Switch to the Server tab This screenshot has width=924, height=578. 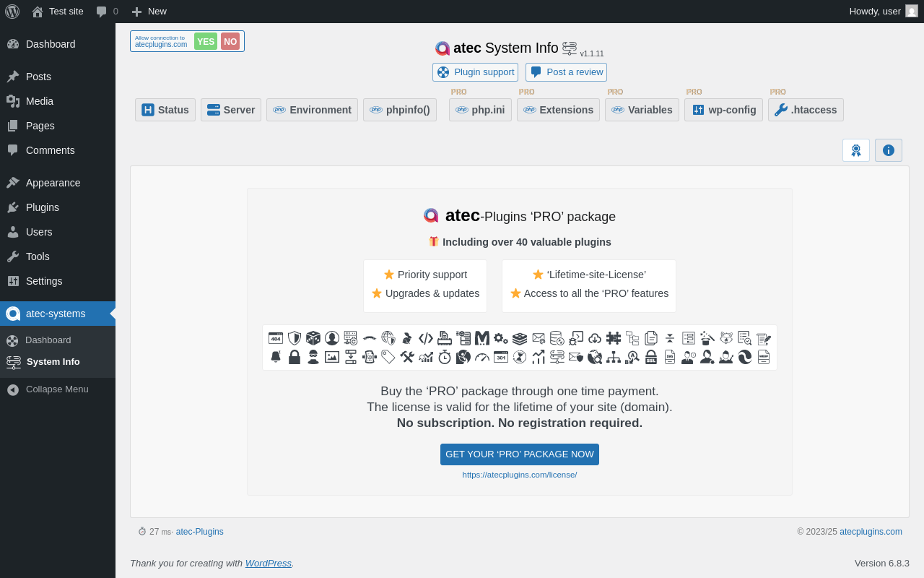tap(231, 110)
